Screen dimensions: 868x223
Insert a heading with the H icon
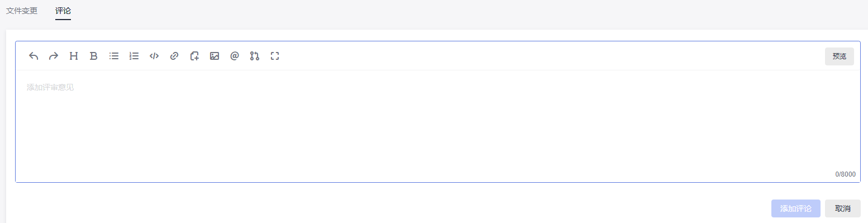[74, 56]
